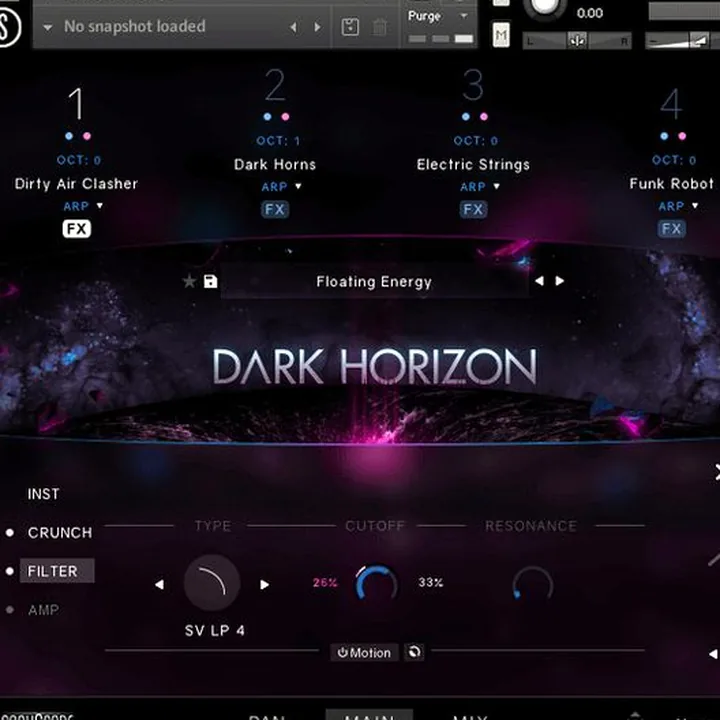This screenshot has width=720, height=720.
Task: Select layer number 1
Action: tap(76, 104)
